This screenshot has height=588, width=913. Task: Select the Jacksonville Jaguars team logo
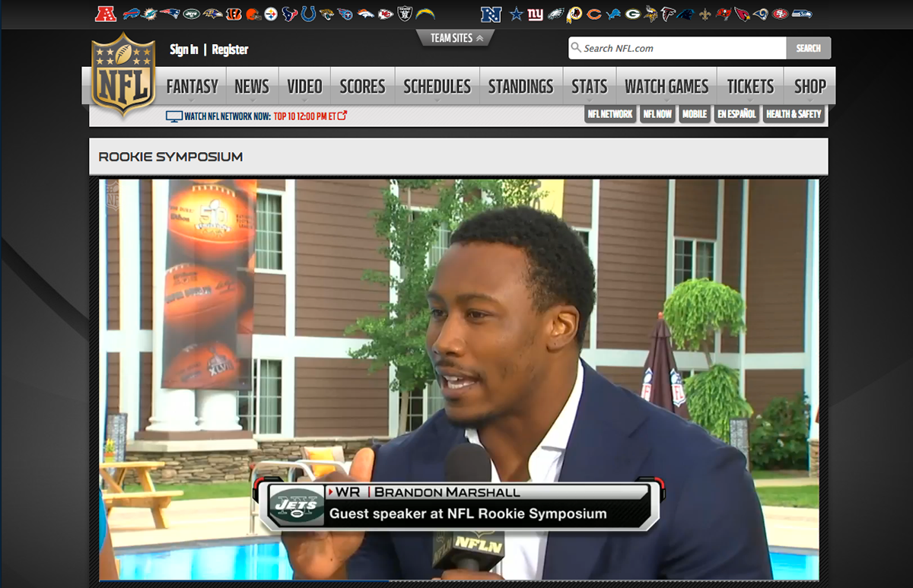point(327,14)
